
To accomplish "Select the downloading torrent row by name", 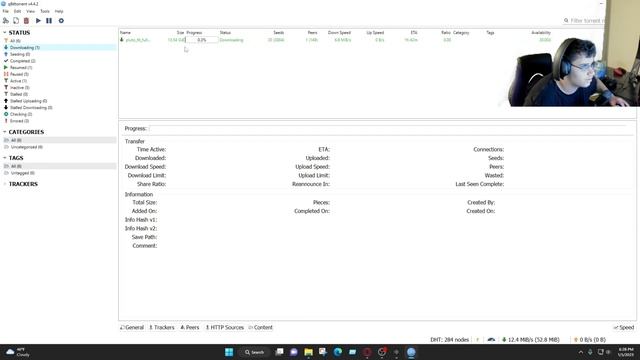I will pyautogui.click(x=138, y=40).
